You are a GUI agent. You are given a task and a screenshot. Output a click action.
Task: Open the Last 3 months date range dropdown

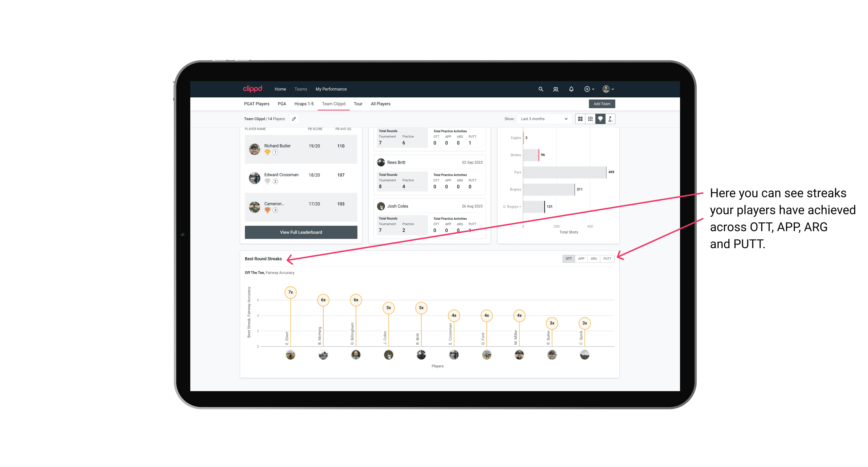pyautogui.click(x=543, y=119)
